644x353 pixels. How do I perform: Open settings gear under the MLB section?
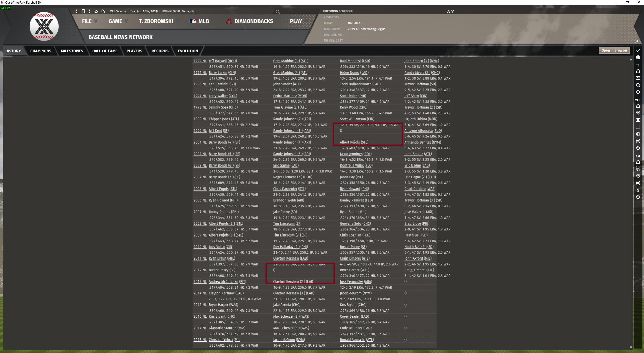click(x=638, y=148)
